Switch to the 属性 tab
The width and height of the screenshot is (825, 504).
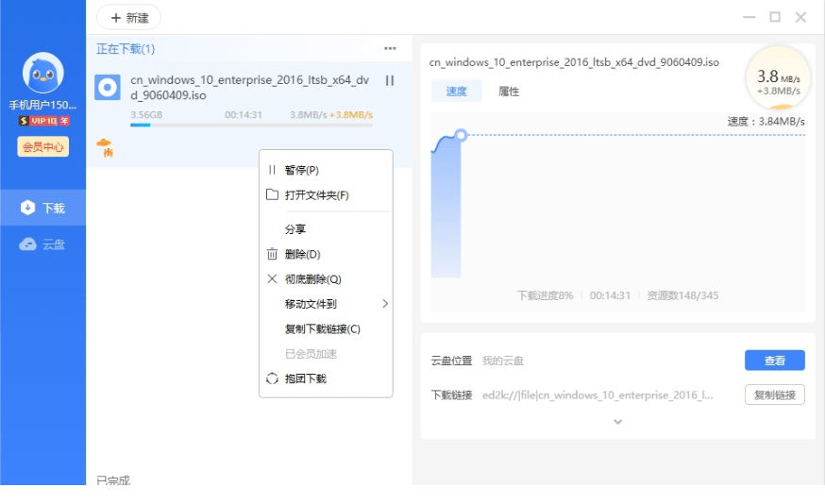coord(508,91)
